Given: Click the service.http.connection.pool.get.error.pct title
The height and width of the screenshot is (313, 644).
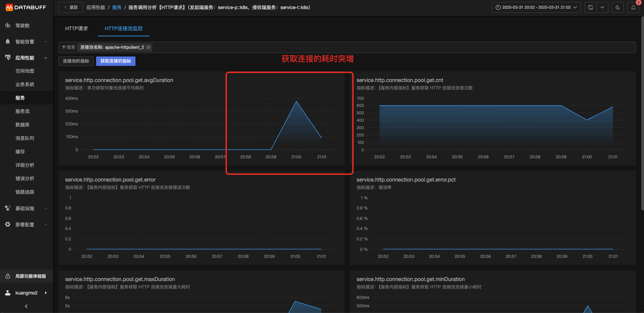Looking at the screenshot, I should coord(406,180).
